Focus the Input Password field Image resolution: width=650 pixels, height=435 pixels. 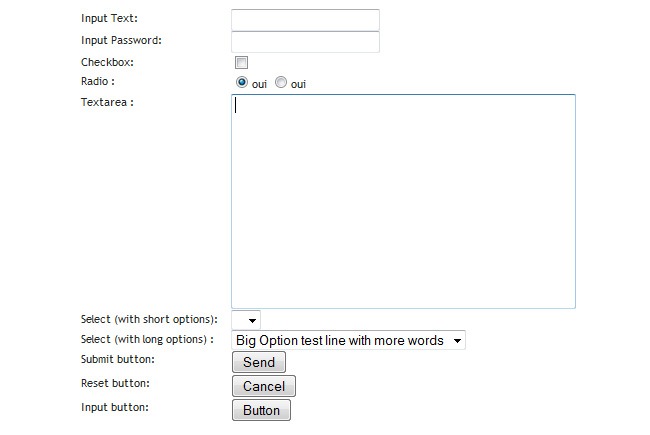point(305,42)
